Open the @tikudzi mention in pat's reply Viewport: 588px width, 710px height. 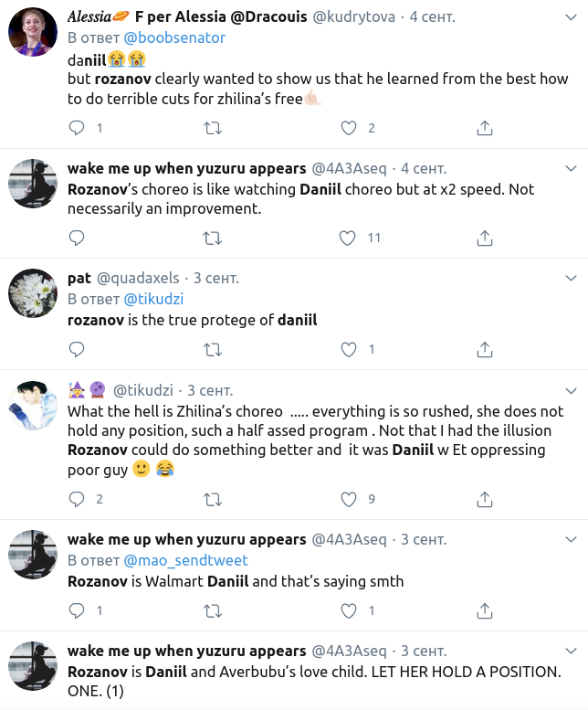[155, 299]
